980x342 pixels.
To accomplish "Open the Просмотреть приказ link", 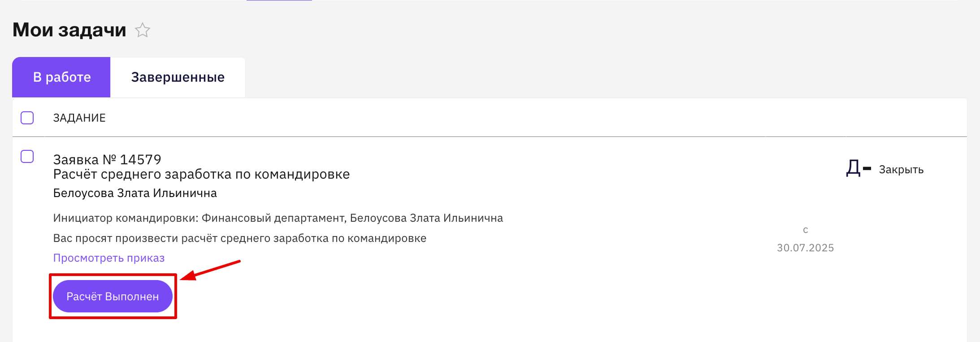I will (109, 258).
